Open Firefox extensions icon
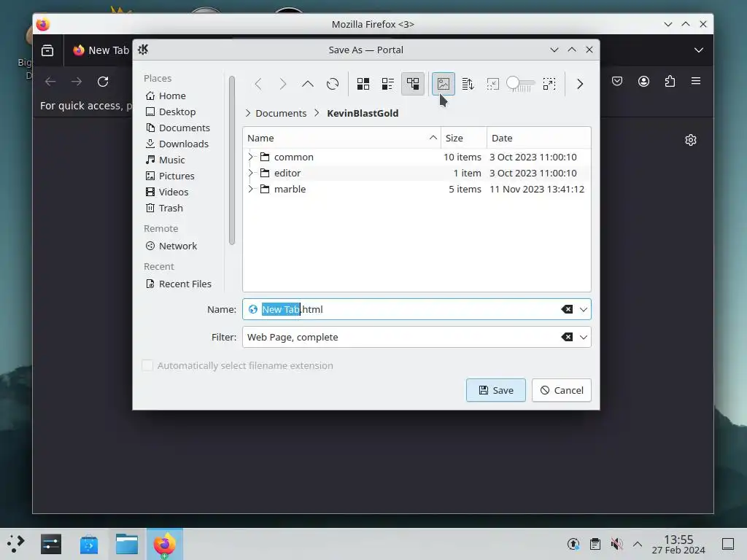 coord(670,82)
